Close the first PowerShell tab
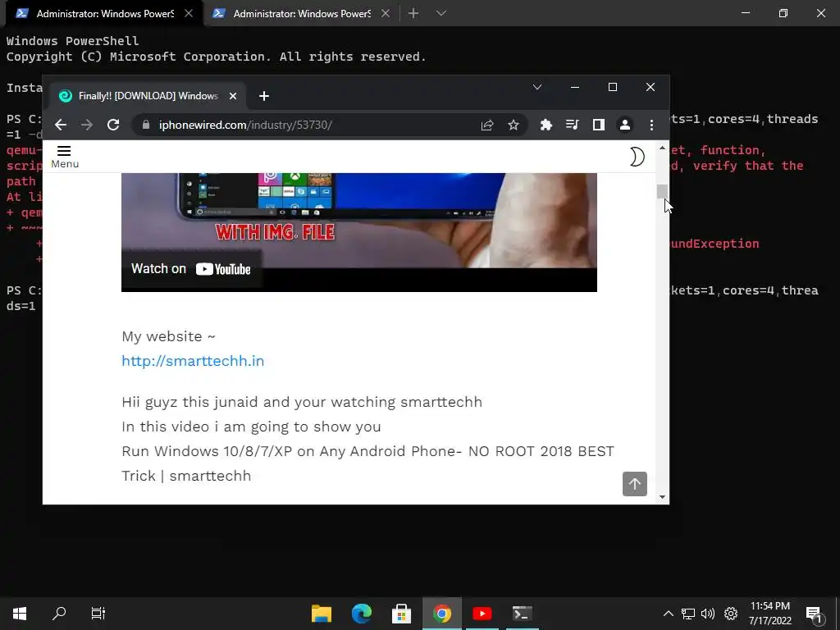The height and width of the screenshot is (630, 840). click(189, 13)
